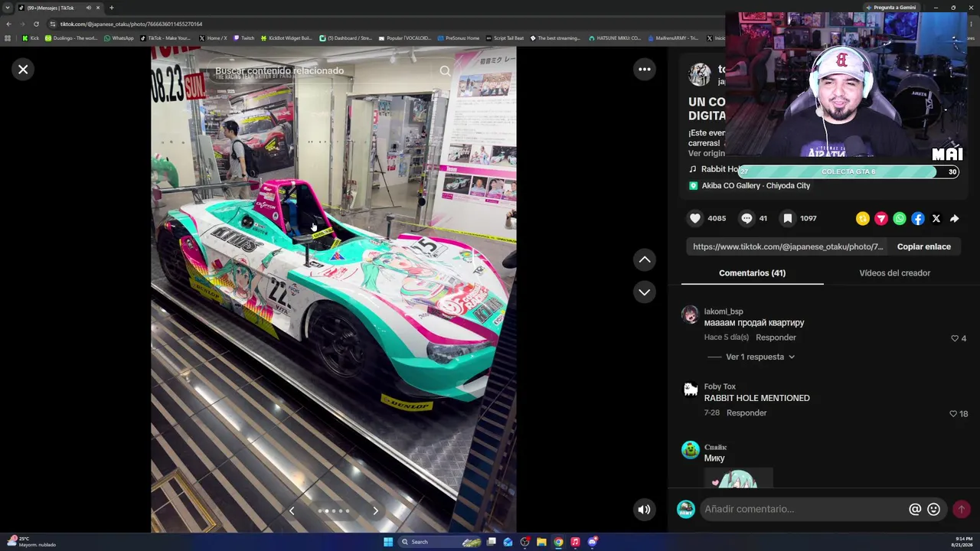Open OBS Studio from taskbar

(x=524, y=542)
